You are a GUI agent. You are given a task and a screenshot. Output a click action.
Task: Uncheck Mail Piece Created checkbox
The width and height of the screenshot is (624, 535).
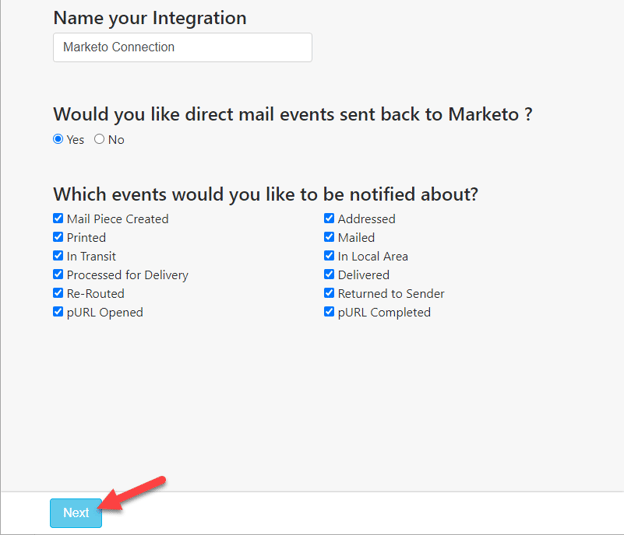[58, 218]
